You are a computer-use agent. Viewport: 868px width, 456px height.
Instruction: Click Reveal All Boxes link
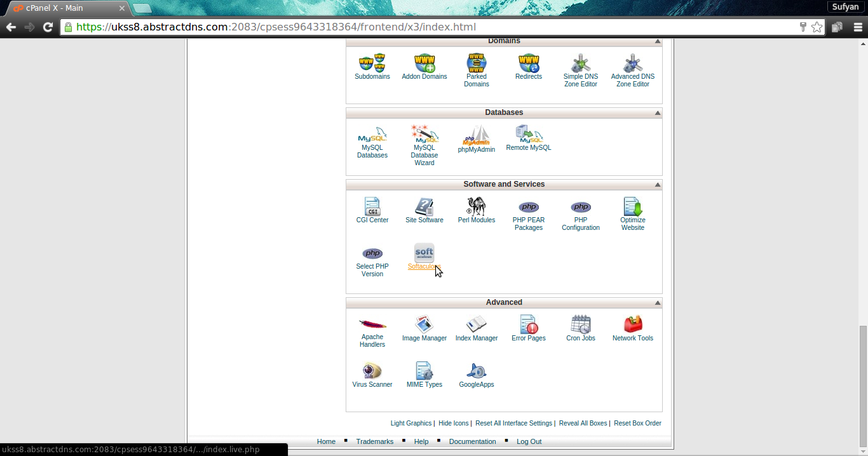(583, 423)
